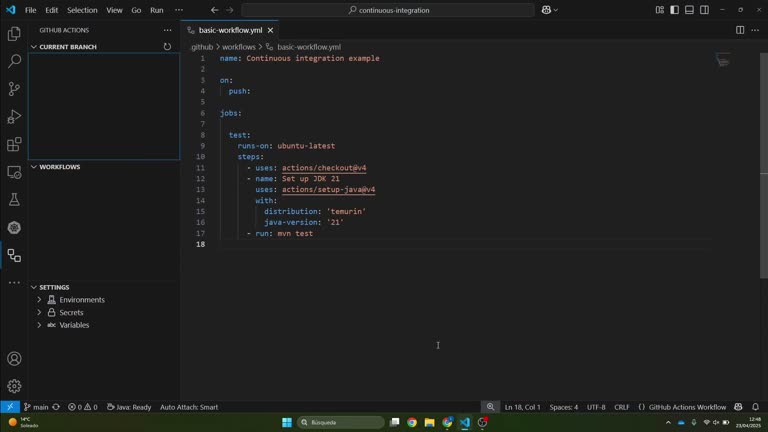Click workflows breadcrumb segment
The height and width of the screenshot is (432, 768).
(239, 47)
